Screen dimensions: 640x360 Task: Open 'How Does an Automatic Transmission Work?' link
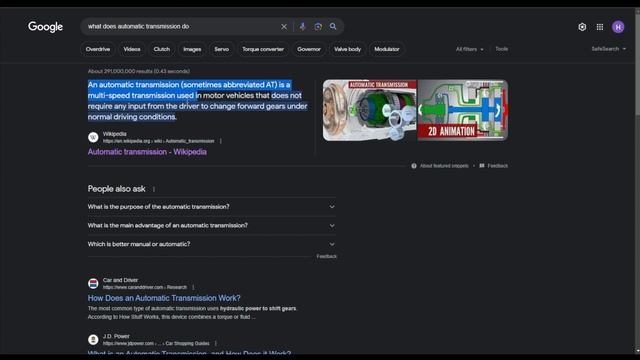click(x=164, y=298)
